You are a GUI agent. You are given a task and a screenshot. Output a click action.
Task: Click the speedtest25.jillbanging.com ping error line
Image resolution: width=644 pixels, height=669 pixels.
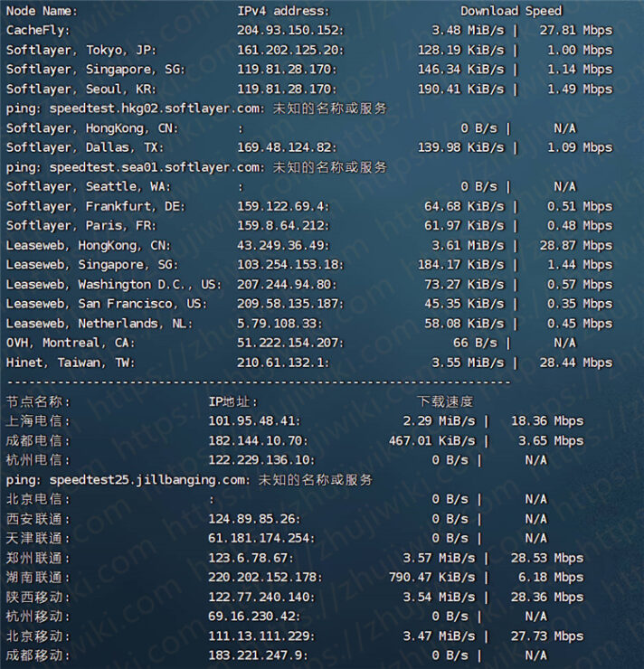(x=189, y=480)
